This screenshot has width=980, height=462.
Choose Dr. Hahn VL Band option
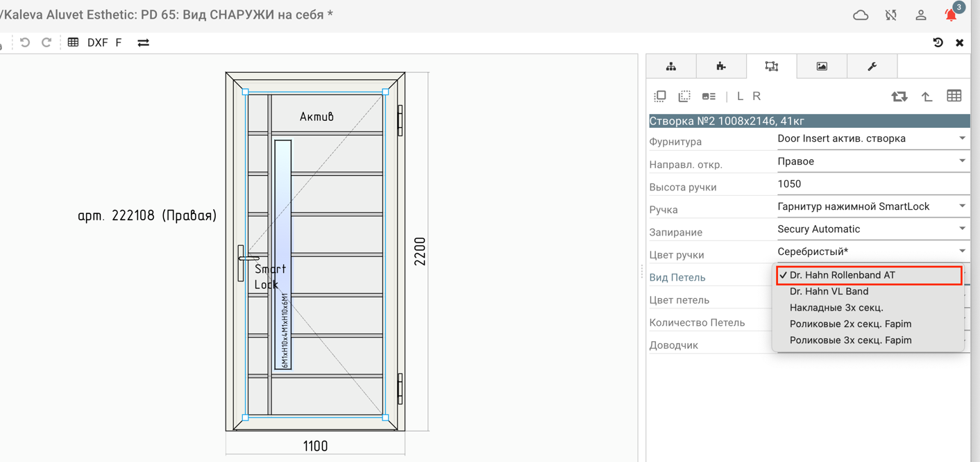tap(869, 292)
